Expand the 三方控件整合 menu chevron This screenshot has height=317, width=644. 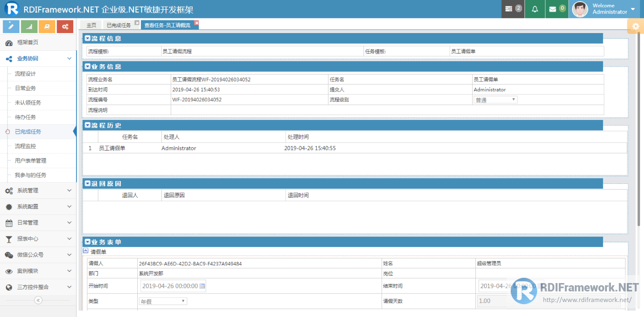coord(69,287)
